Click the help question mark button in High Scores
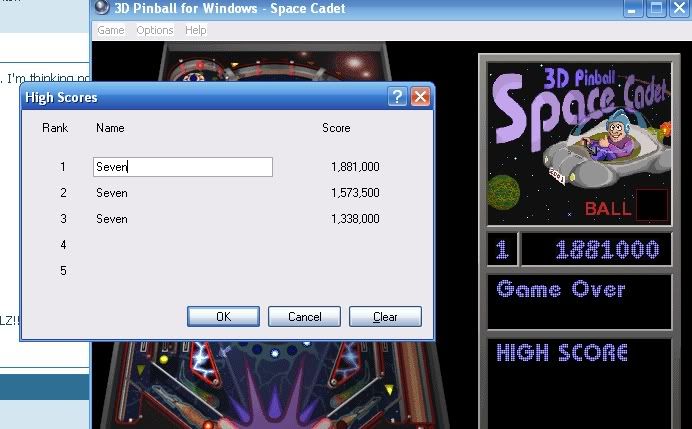The width and height of the screenshot is (692, 429). (x=397, y=96)
